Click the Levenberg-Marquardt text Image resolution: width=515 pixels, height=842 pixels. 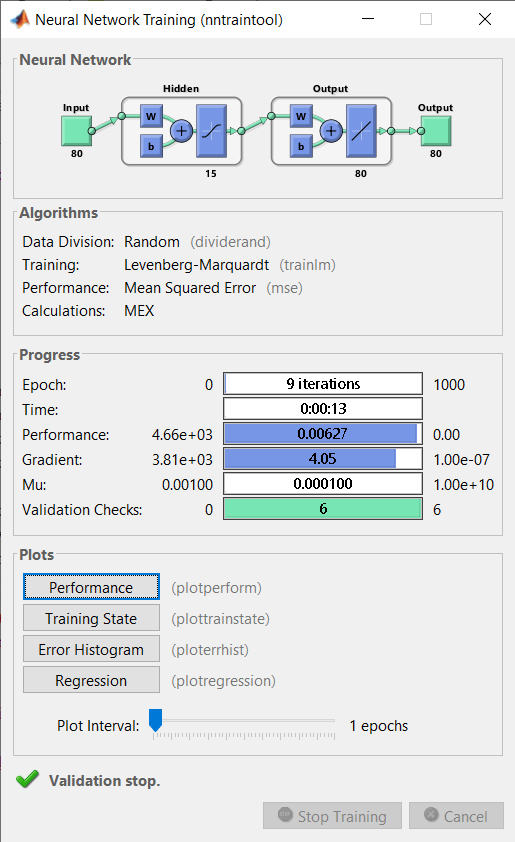tap(197, 265)
